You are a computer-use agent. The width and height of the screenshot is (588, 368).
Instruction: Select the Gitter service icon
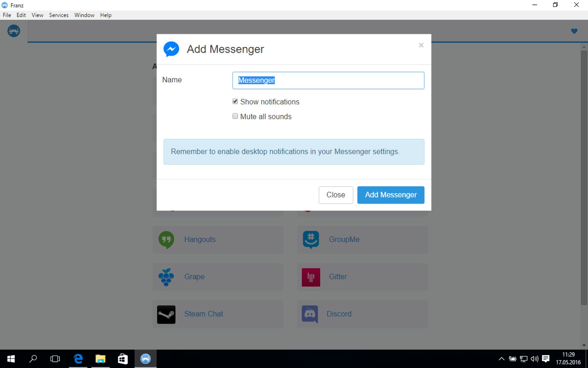[311, 277]
